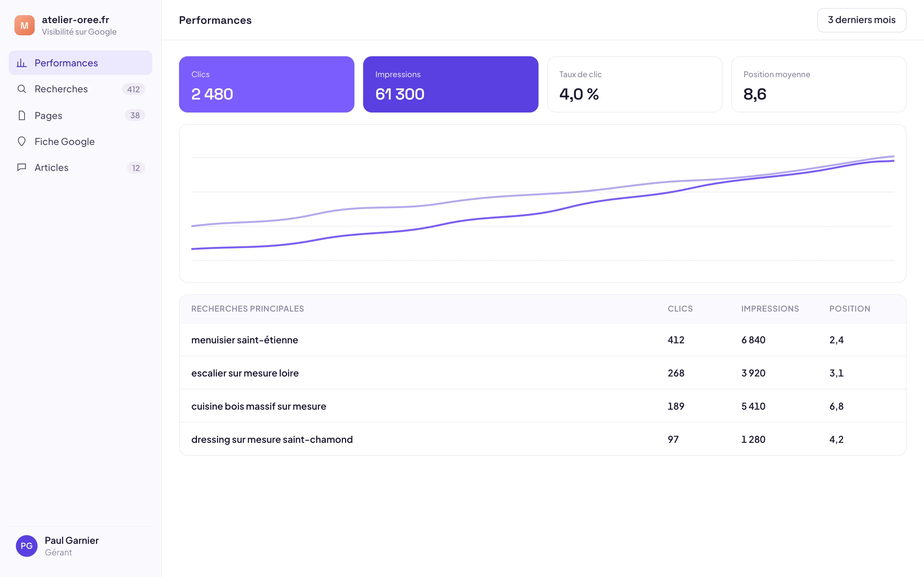
Task: Go to Fiche Google section
Action: click(x=80, y=142)
